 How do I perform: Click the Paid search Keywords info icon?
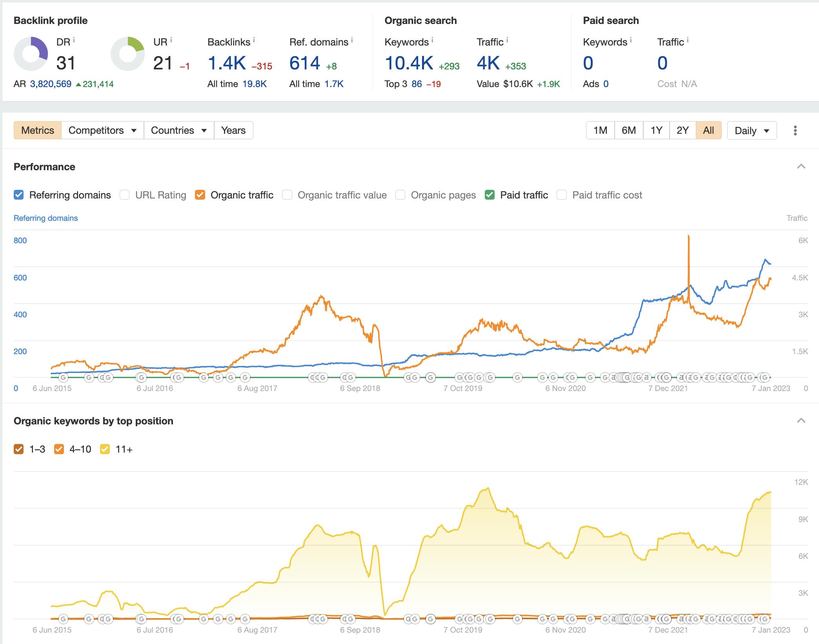[x=631, y=40]
